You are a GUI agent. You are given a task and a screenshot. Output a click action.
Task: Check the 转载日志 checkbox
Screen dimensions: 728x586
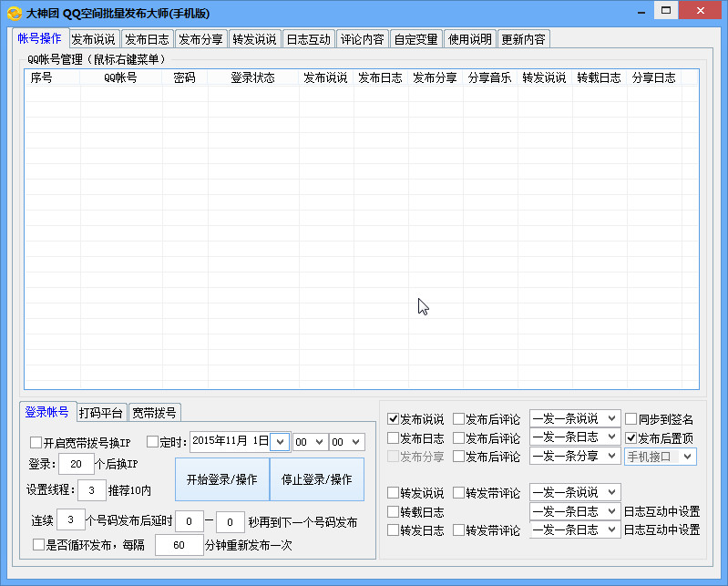(393, 511)
